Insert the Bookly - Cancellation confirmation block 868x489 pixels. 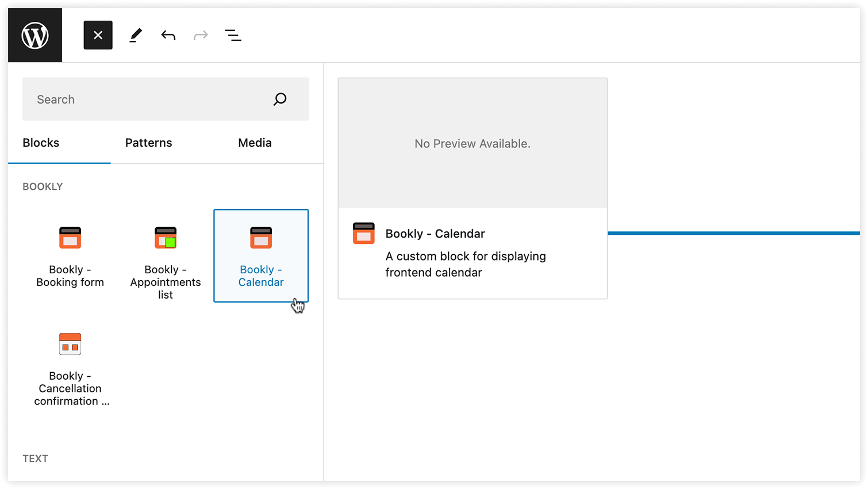tap(70, 368)
